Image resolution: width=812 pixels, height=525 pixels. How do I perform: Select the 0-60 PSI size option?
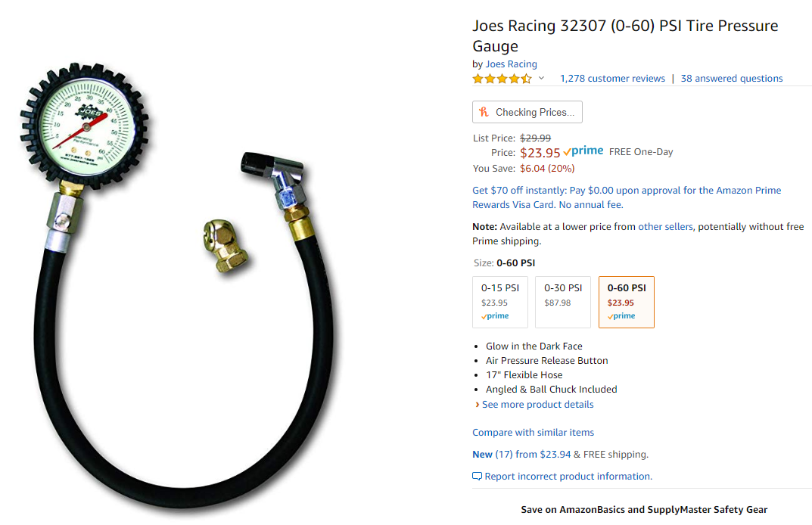pos(627,302)
